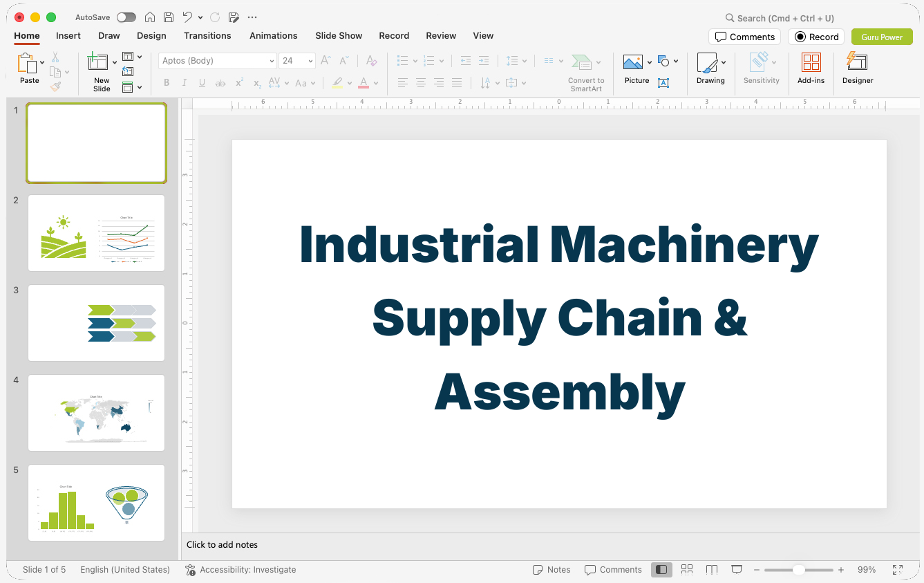Start Slide Show from status bar
Screen dimensions: 924x583
point(737,570)
